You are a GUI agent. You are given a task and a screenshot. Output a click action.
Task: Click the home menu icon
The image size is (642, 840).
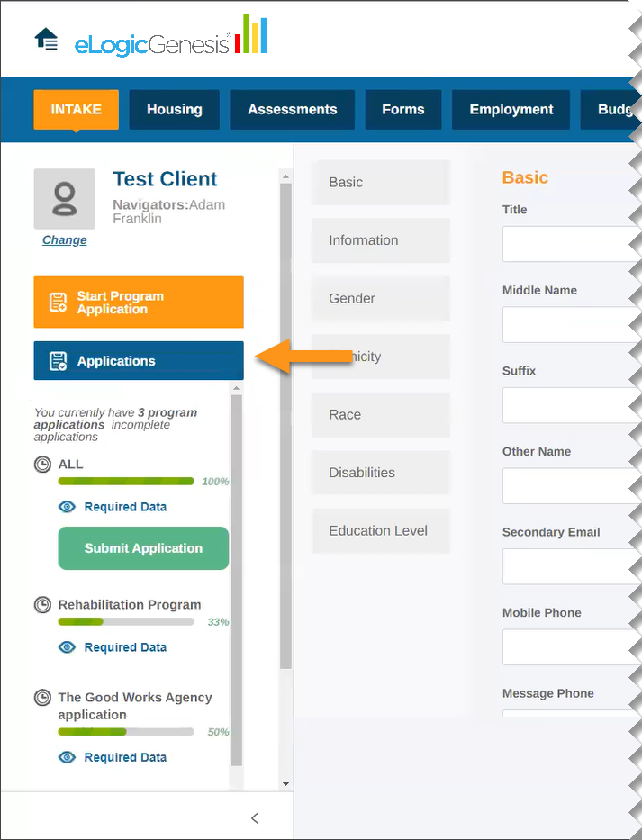[46, 40]
